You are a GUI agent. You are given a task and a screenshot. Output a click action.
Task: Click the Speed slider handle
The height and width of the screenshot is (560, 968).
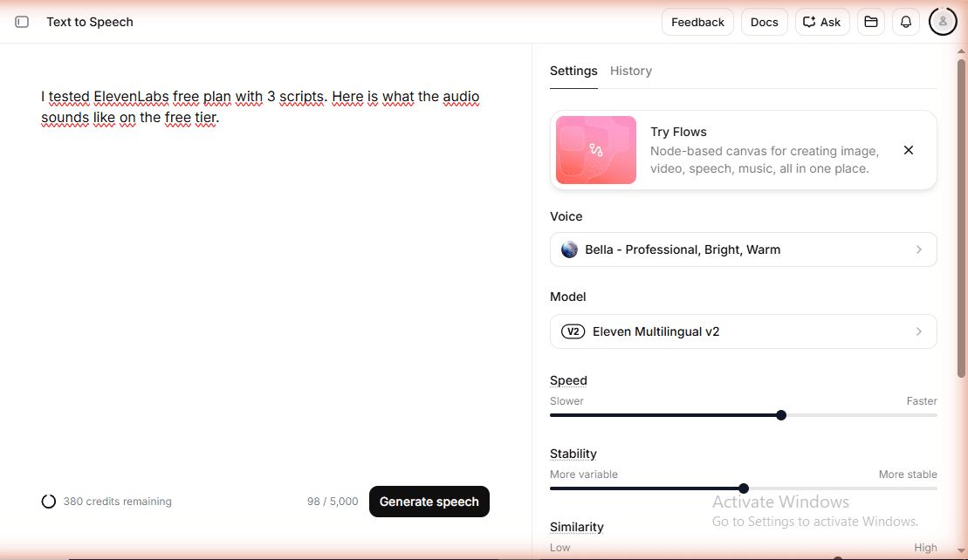click(781, 415)
